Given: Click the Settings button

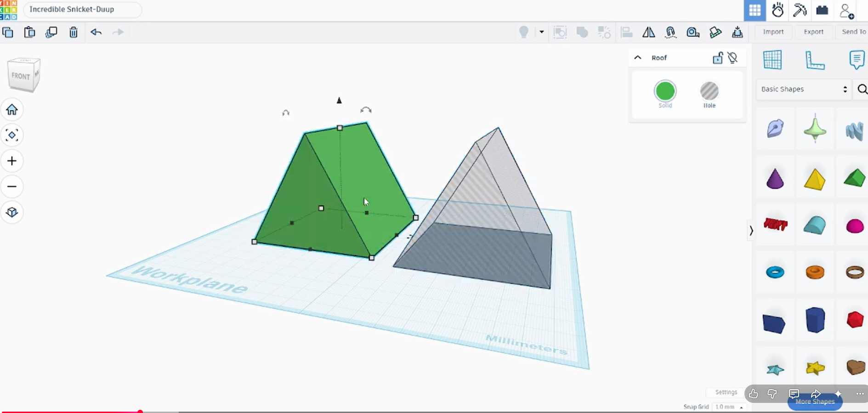Looking at the screenshot, I should click(726, 392).
